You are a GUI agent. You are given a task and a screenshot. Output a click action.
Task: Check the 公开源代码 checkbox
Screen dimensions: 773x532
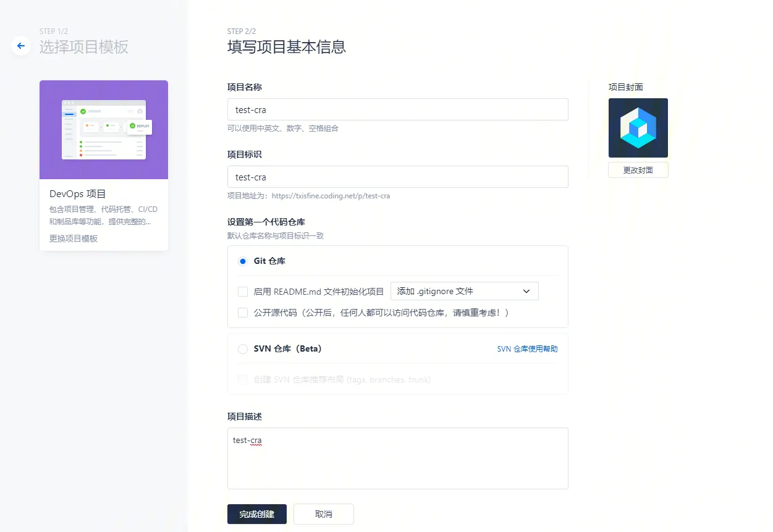[x=243, y=313]
